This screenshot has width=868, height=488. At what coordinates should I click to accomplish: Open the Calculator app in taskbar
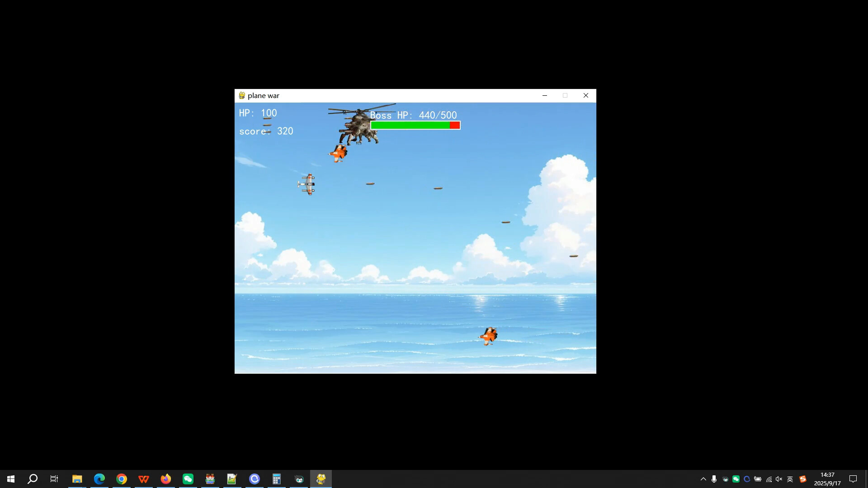(277, 479)
